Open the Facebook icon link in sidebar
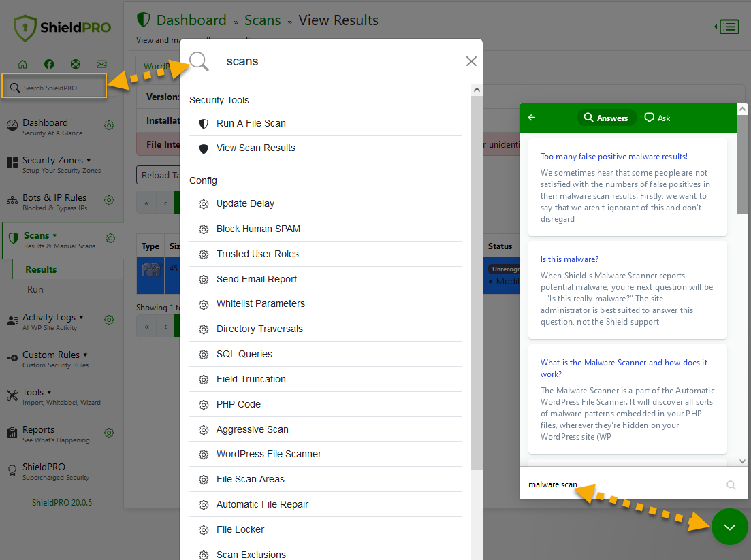Screen dimensions: 751x560 pos(49,64)
